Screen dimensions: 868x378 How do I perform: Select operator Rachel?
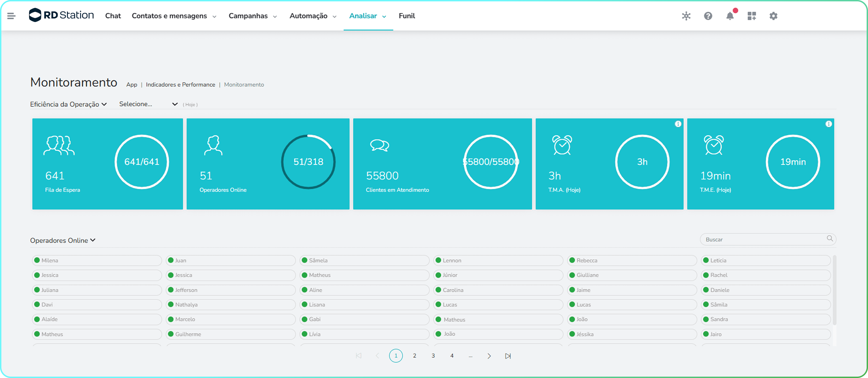[x=766, y=275]
